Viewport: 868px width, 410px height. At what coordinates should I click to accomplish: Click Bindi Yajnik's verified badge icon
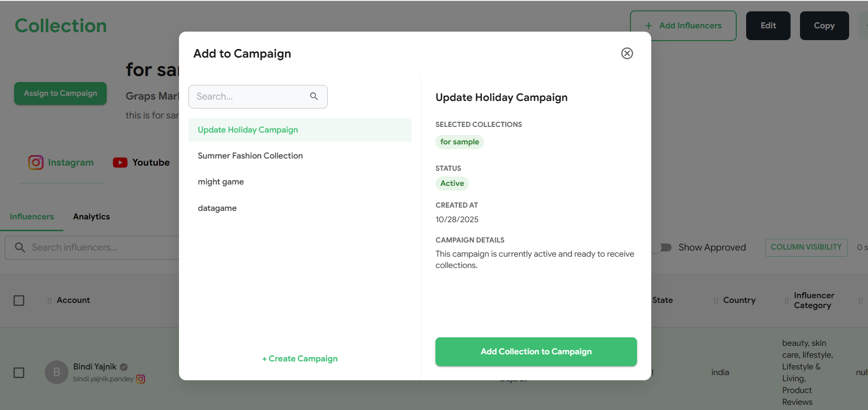pos(124,367)
